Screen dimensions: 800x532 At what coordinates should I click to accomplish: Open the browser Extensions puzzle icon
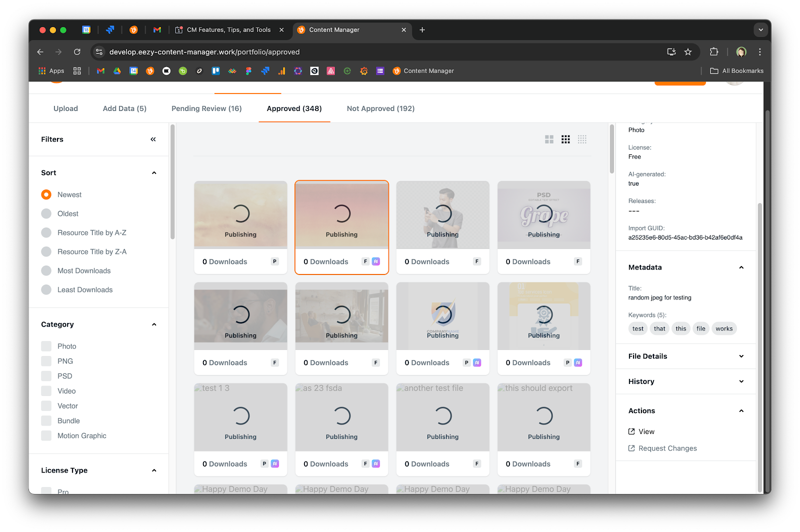coord(714,52)
